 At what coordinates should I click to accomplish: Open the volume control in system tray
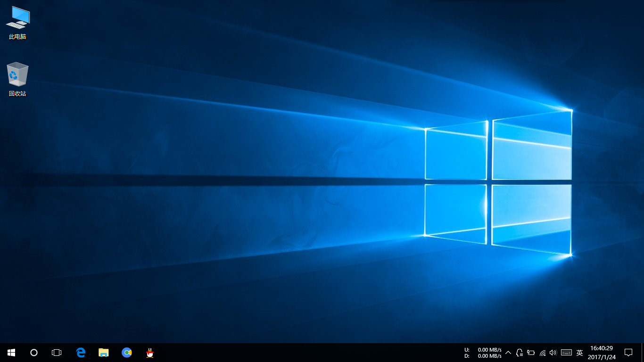tap(553, 352)
